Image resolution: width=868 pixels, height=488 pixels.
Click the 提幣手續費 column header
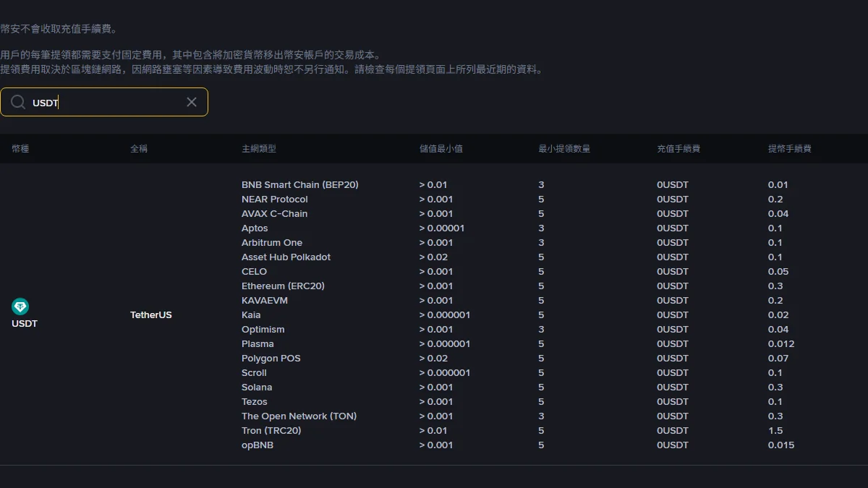(x=790, y=149)
